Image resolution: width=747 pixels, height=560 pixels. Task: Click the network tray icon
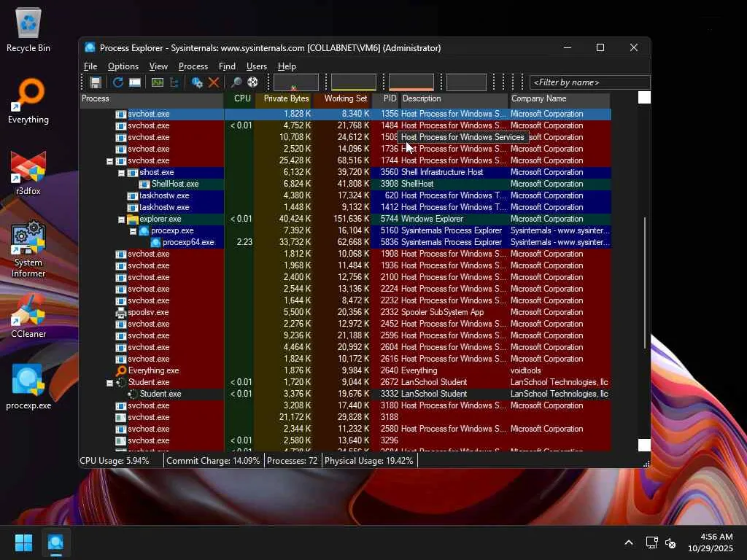tap(651, 542)
